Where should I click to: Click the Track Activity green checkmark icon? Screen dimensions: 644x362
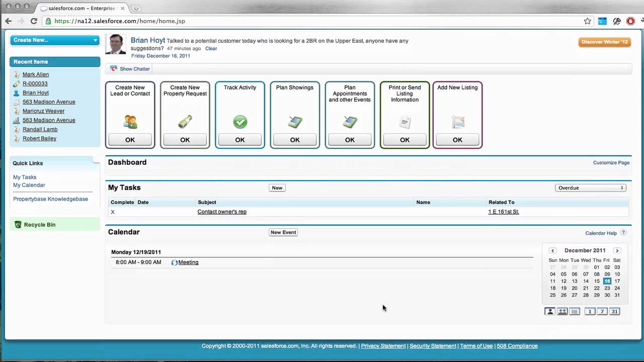point(240,122)
